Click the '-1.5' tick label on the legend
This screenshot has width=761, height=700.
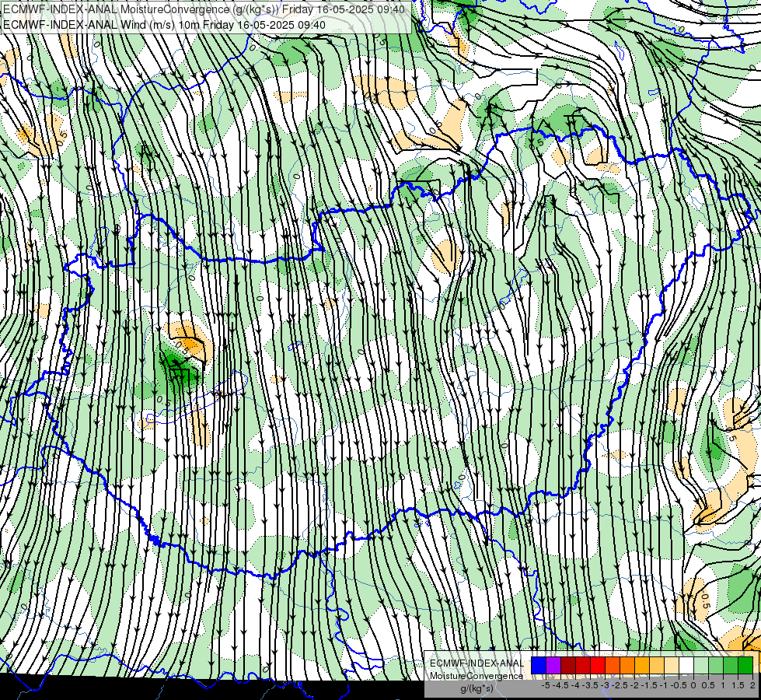point(649,685)
